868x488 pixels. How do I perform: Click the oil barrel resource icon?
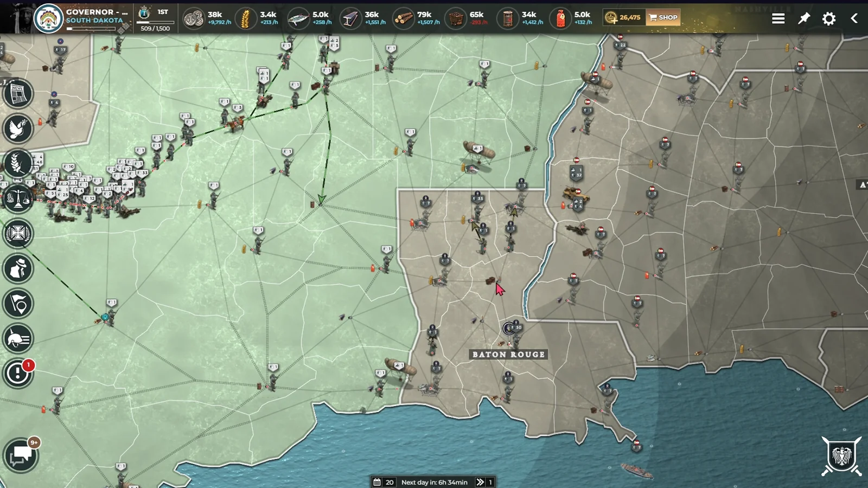(x=508, y=19)
